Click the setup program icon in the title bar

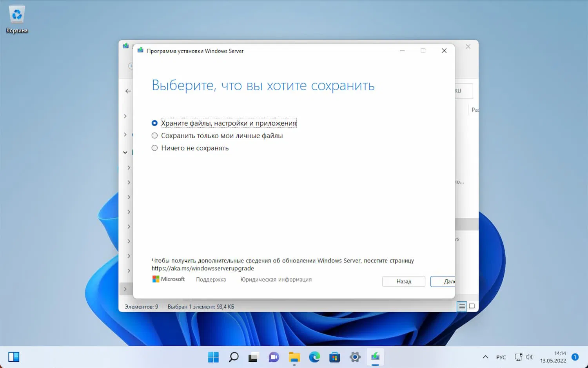tap(140, 51)
